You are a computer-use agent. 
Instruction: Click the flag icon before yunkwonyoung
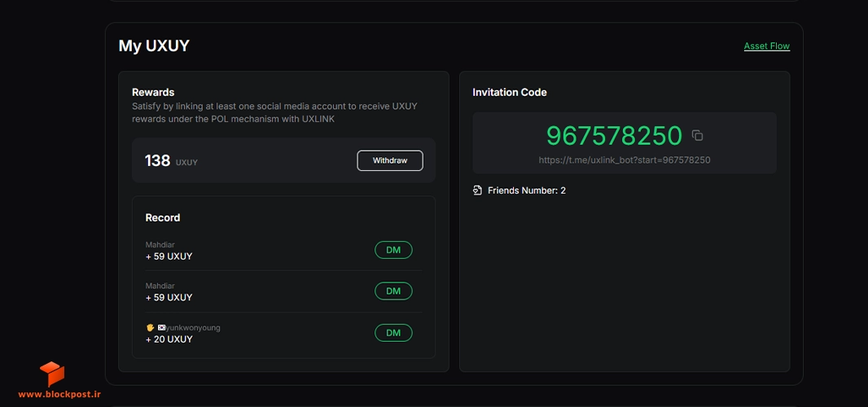pos(162,328)
